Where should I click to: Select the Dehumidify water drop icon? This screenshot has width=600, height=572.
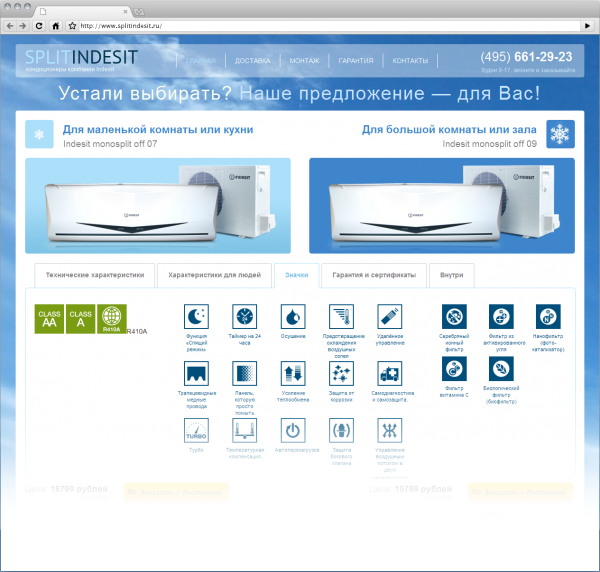293,316
